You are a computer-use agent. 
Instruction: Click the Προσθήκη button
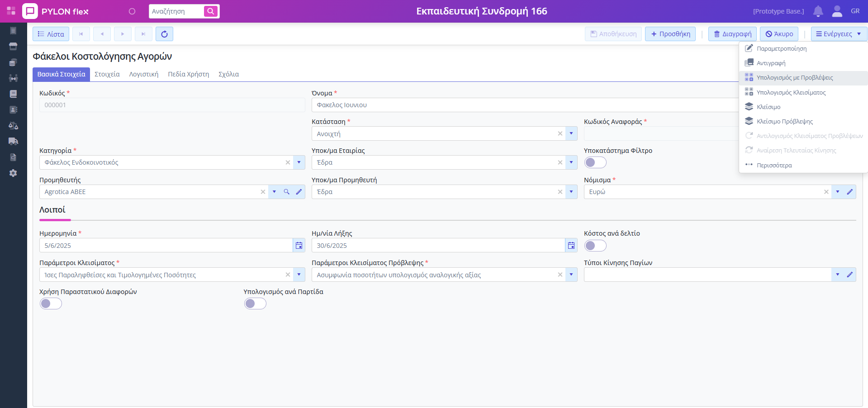(x=670, y=34)
